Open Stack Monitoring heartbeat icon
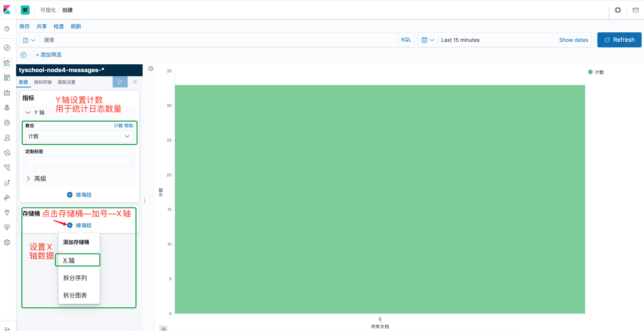 pos(7,227)
